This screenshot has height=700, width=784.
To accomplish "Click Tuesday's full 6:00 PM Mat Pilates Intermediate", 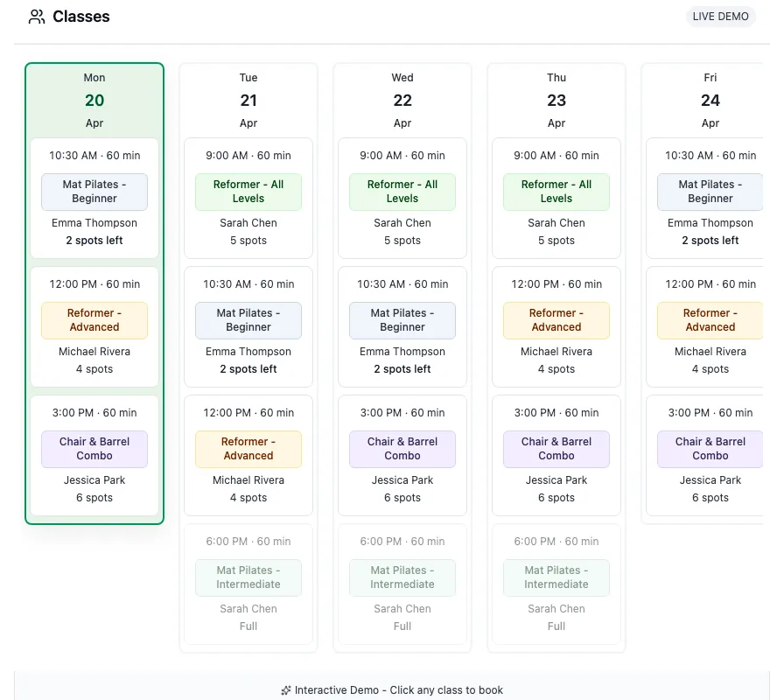I will tap(248, 582).
